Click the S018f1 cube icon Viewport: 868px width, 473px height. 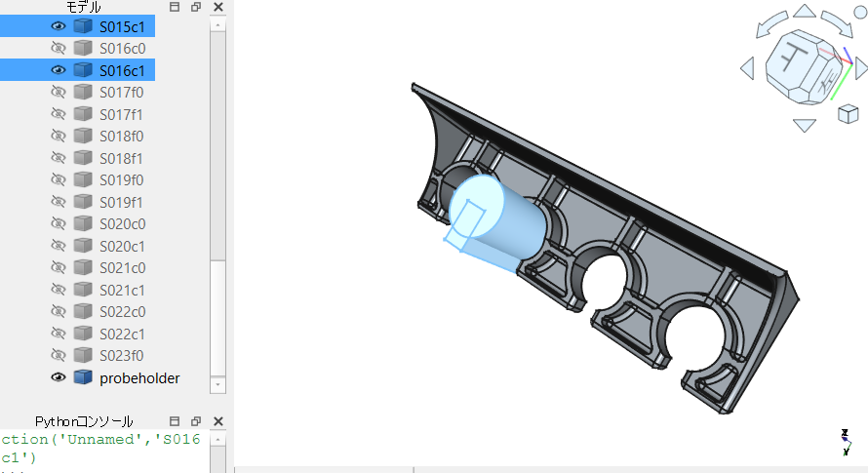click(x=83, y=158)
